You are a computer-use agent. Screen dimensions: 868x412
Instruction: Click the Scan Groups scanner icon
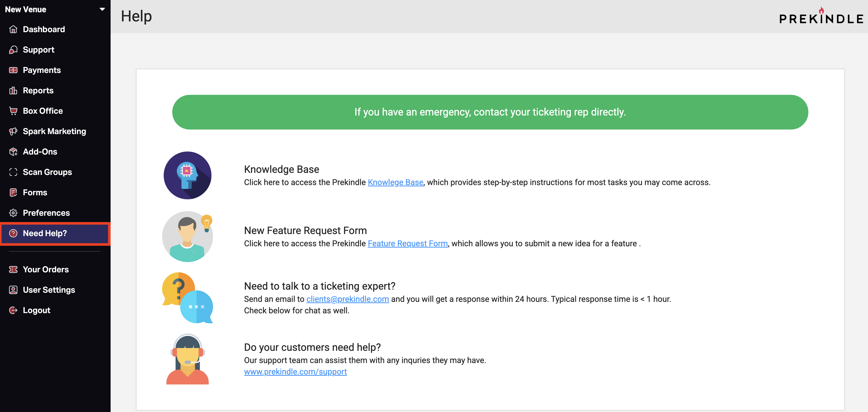(x=13, y=172)
